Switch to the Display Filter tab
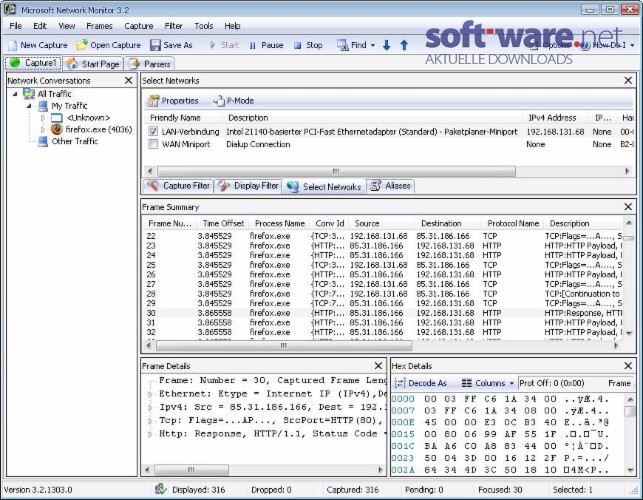 (x=248, y=186)
